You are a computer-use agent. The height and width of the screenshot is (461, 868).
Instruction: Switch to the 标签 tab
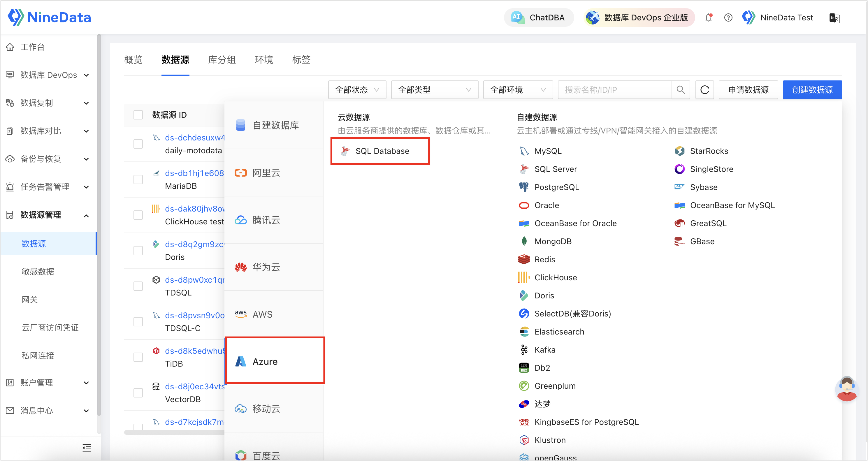pos(301,60)
